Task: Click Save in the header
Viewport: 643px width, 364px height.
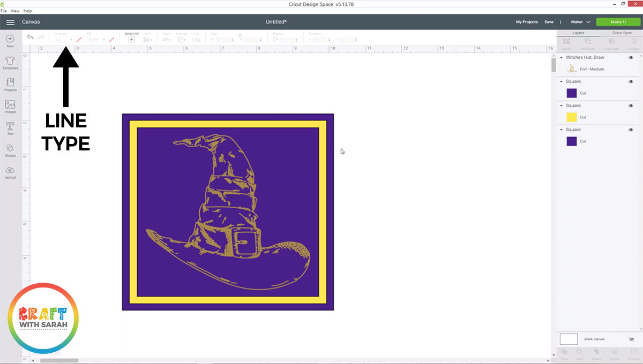Action: tap(549, 22)
